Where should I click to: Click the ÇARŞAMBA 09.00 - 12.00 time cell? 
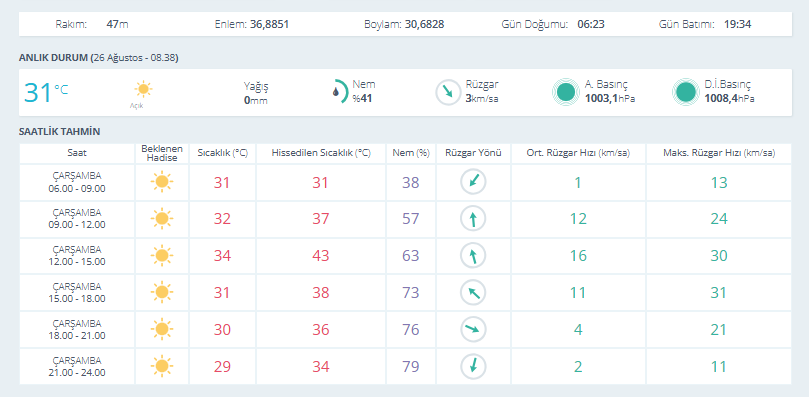pyautogui.click(x=77, y=219)
